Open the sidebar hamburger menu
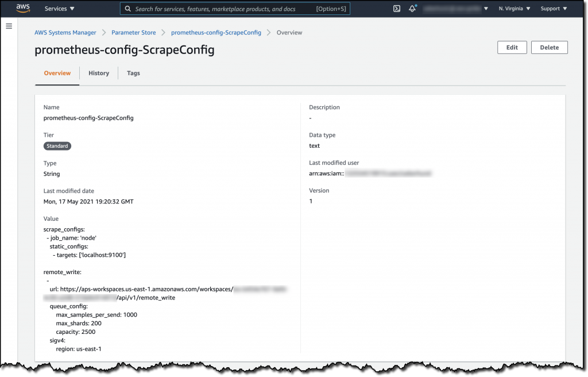Screen dimensions: 588x377 [x=9, y=25]
